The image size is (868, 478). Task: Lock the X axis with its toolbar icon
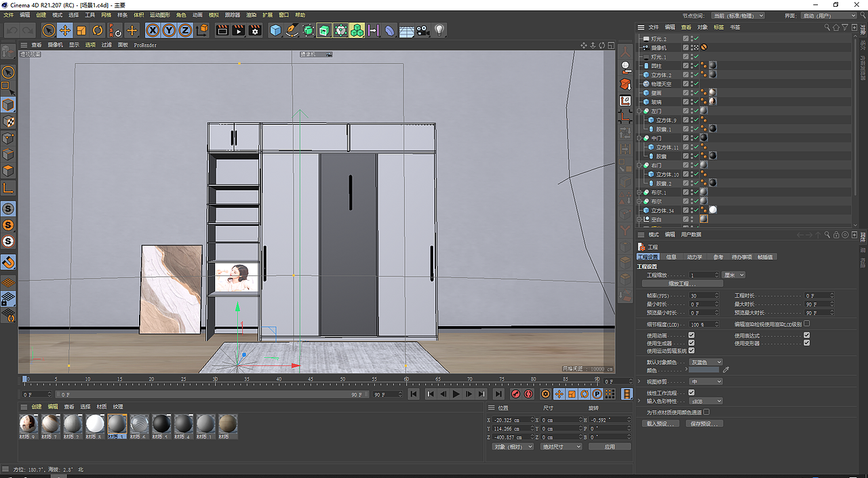(x=153, y=31)
